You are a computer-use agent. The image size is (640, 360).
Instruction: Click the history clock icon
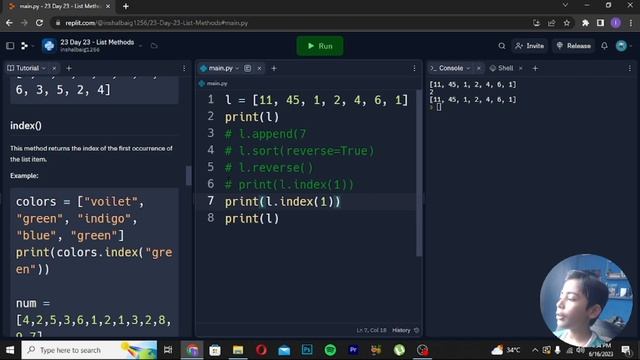tap(416, 330)
